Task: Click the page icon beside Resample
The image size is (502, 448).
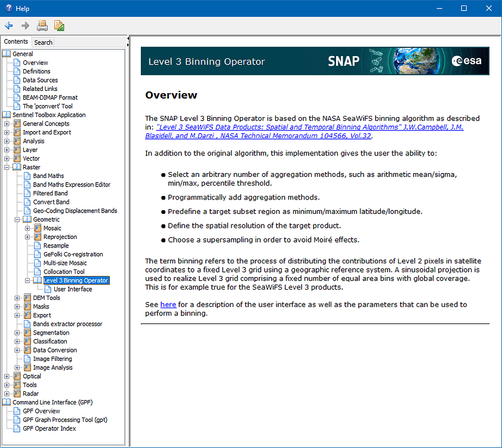Action: click(38, 246)
